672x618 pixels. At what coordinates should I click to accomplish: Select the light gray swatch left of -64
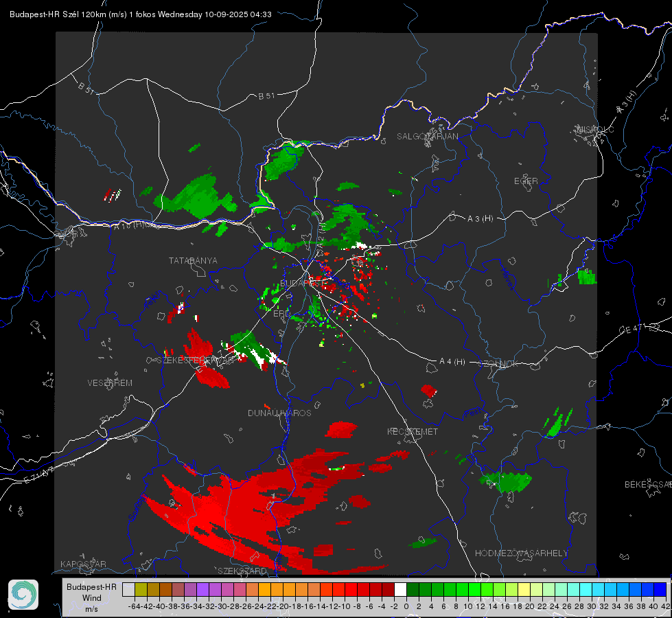pyautogui.click(x=128, y=589)
